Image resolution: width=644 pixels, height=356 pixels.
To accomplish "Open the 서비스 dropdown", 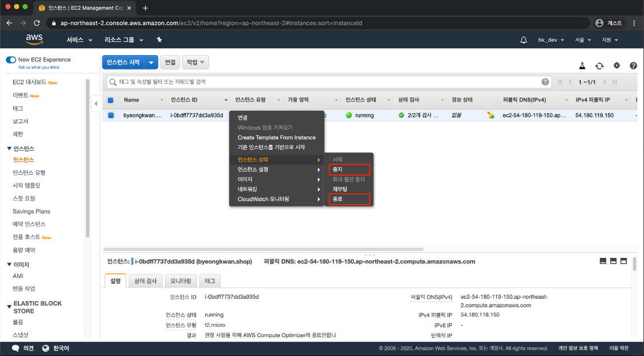I will click(x=79, y=40).
